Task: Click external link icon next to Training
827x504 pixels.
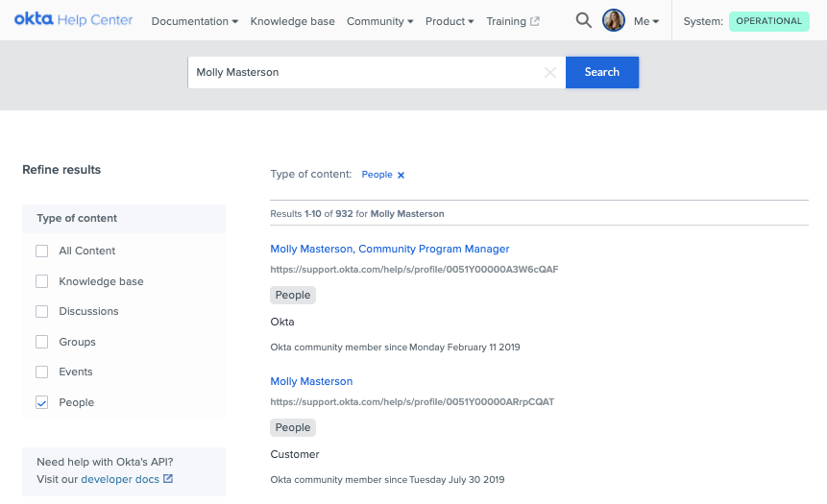Action: click(535, 21)
